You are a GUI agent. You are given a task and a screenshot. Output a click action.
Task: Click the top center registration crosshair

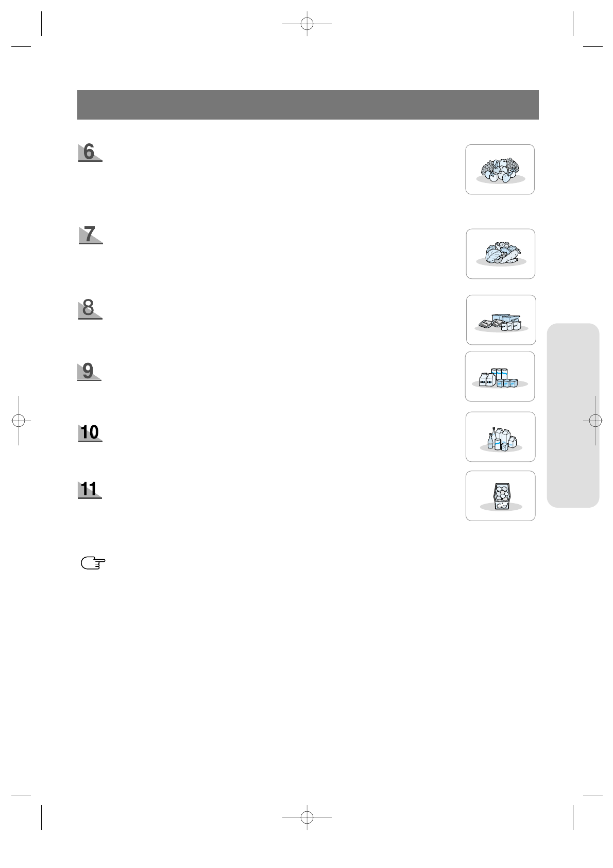point(307,24)
